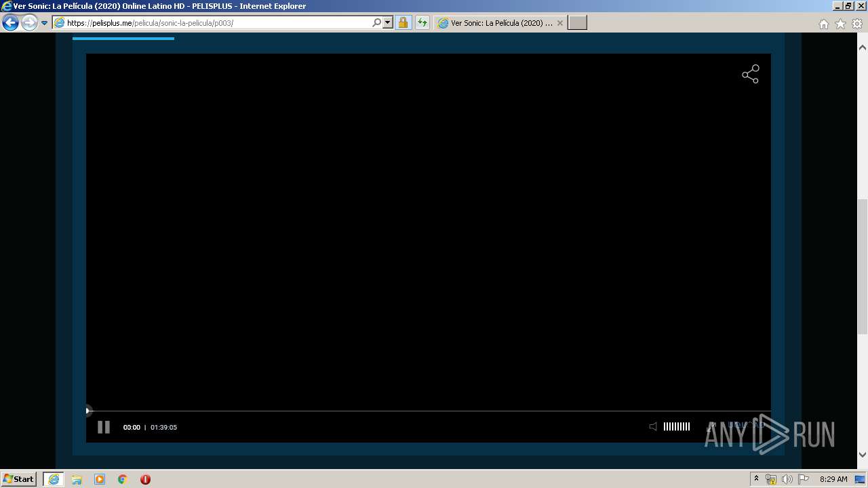Open the recent pages dropdown arrow
The width and height of the screenshot is (868, 488).
(x=45, y=23)
